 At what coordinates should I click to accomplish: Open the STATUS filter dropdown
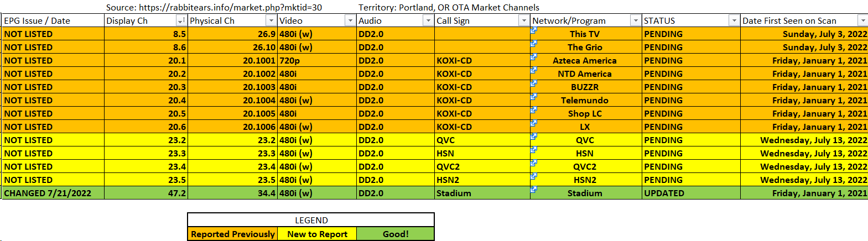tap(734, 20)
